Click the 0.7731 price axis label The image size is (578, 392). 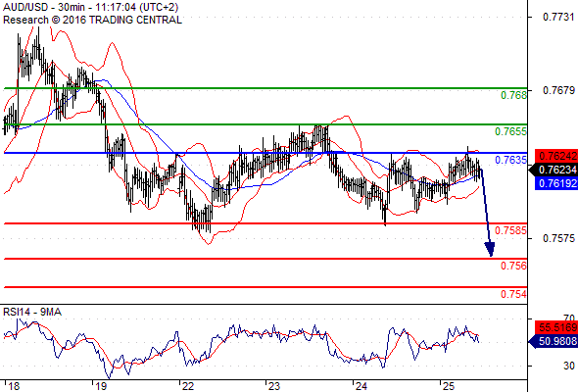click(558, 17)
